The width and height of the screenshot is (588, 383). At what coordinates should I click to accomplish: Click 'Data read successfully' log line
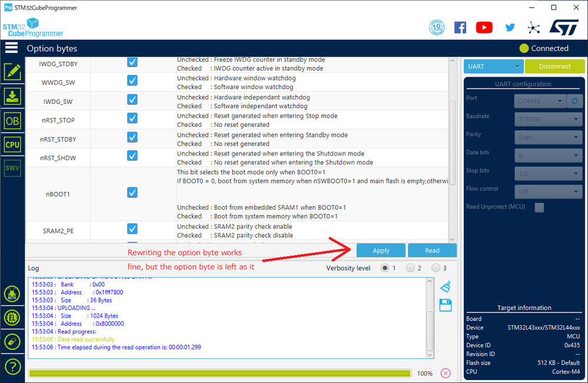point(73,339)
